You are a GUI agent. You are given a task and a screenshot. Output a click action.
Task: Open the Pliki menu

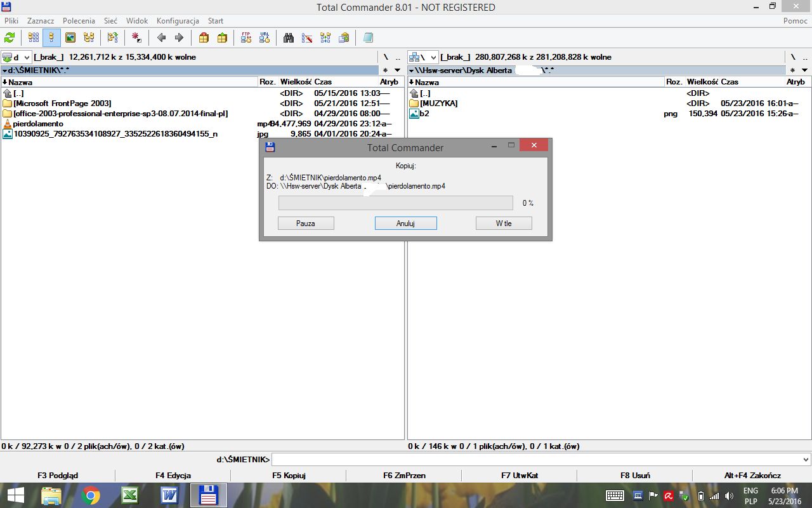11,21
